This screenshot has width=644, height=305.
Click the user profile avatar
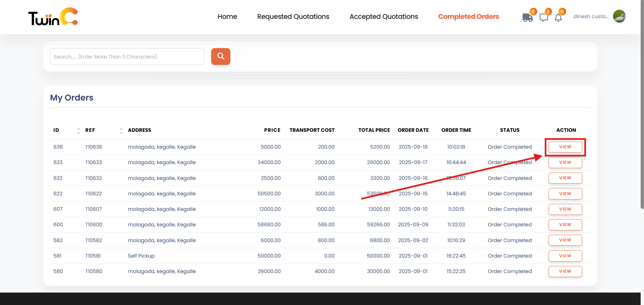click(619, 16)
